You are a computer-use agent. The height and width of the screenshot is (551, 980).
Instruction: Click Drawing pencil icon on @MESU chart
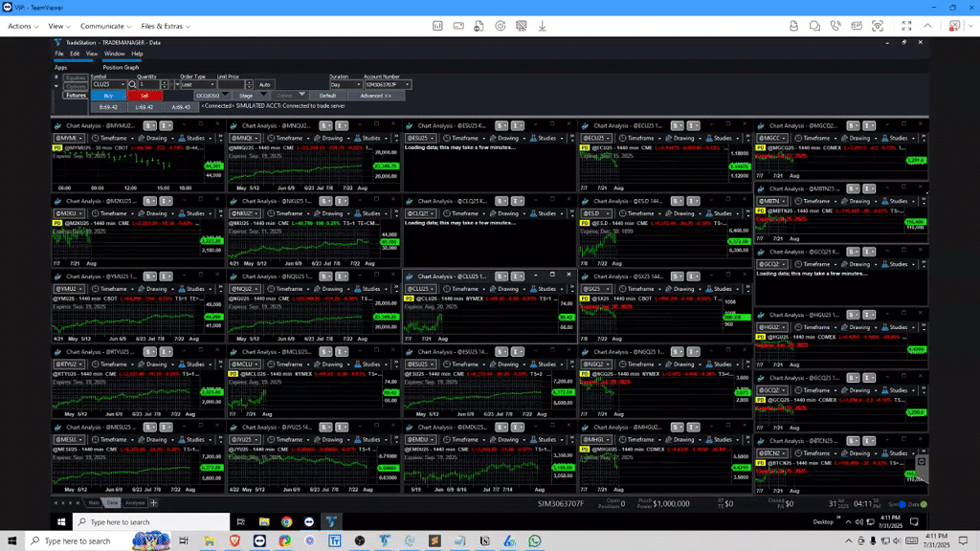pos(142,439)
